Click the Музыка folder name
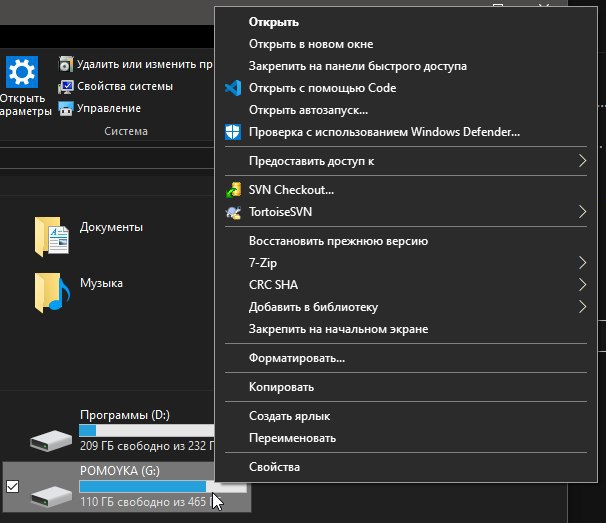 [101, 283]
